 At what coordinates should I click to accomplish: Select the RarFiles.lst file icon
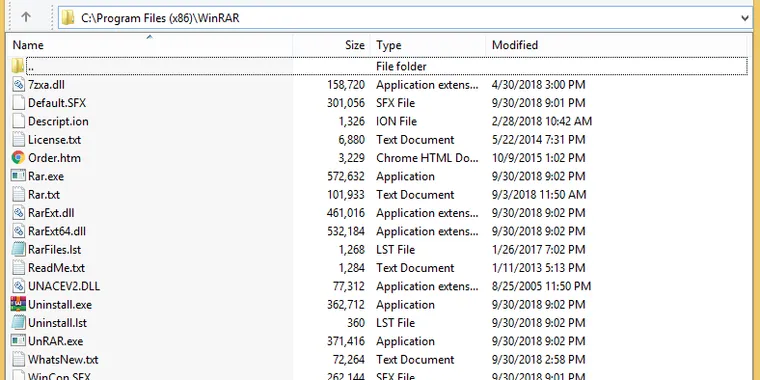point(18,250)
